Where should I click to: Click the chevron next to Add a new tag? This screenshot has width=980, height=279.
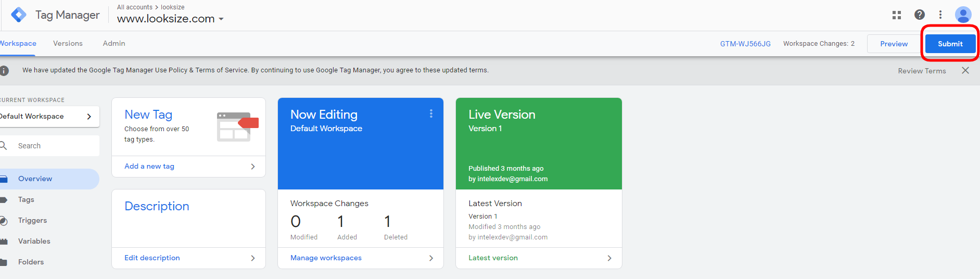pyautogui.click(x=253, y=167)
